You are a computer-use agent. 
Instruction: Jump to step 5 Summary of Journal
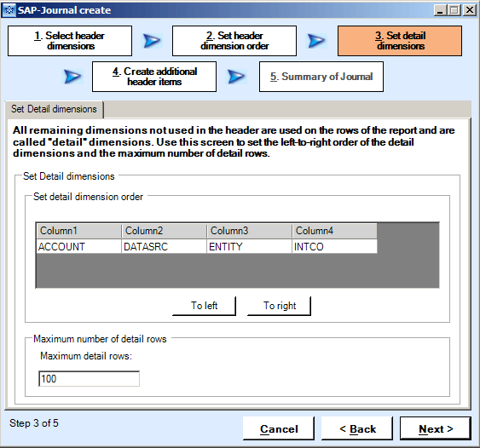tap(321, 77)
